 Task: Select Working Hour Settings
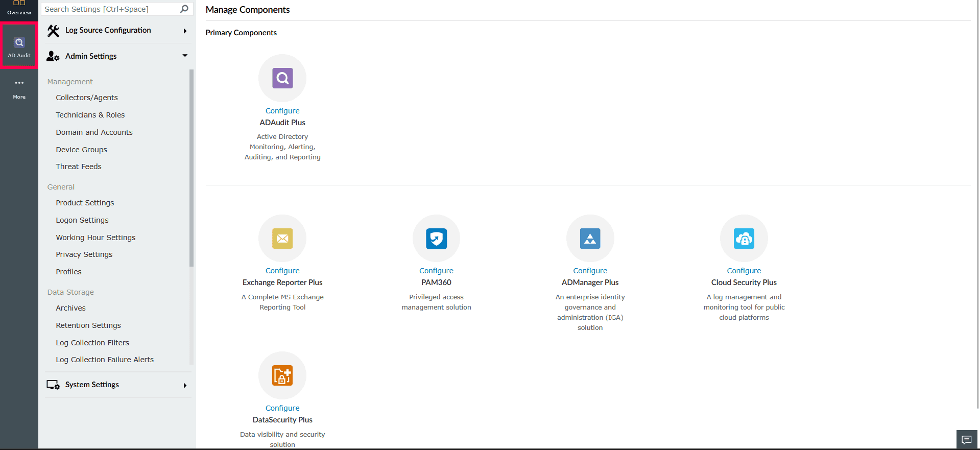click(x=96, y=238)
